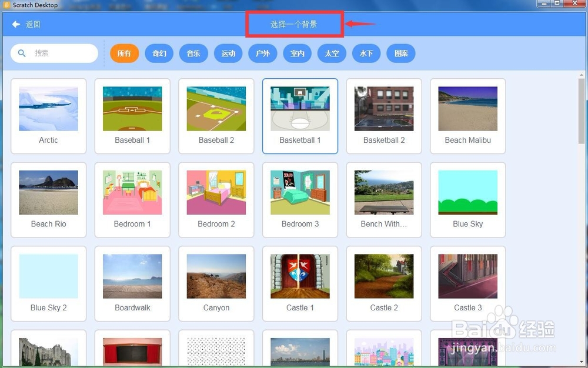The height and width of the screenshot is (368, 588).
Task: Filter backdrops by 水下 category
Action: 366,53
